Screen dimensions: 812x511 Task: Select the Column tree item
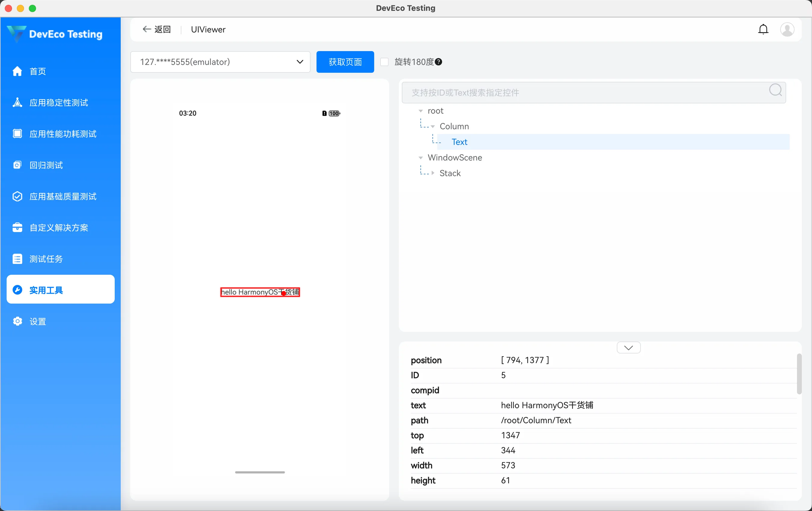tap(454, 126)
